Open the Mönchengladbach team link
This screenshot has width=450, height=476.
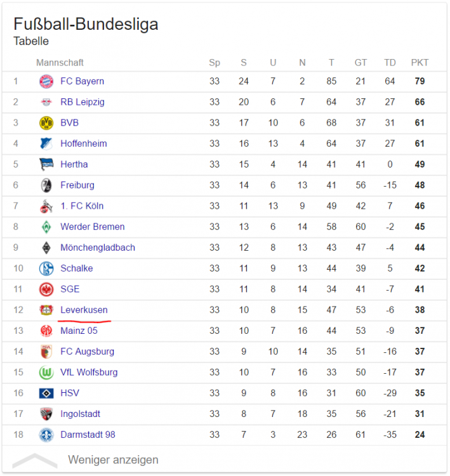pyautogui.click(x=98, y=248)
